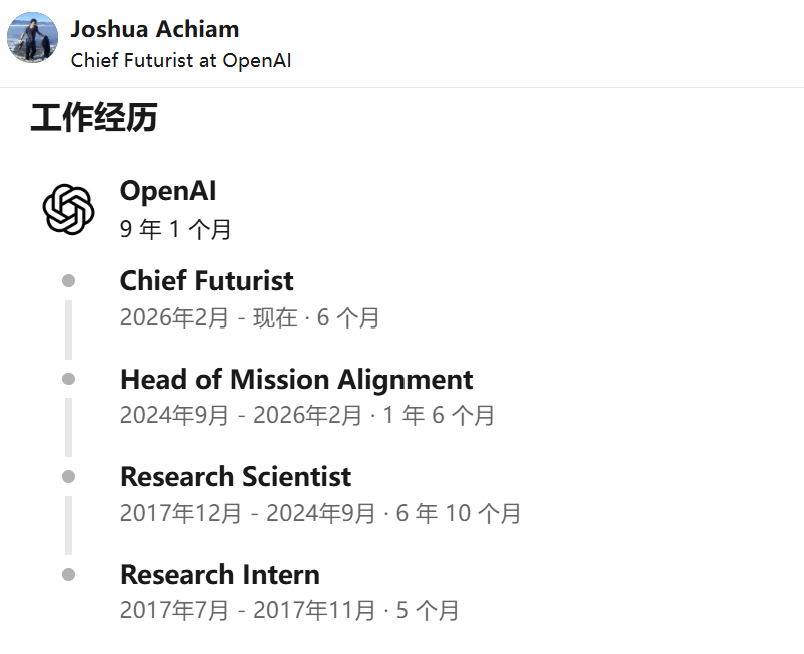Select the Chief Futurist role title

coord(207,281)
